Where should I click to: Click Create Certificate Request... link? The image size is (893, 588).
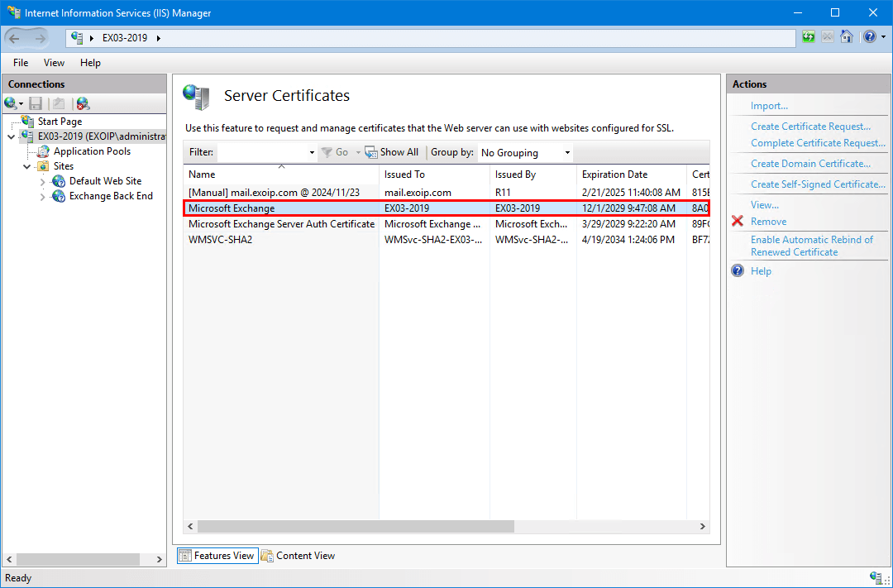click(810, 127)
